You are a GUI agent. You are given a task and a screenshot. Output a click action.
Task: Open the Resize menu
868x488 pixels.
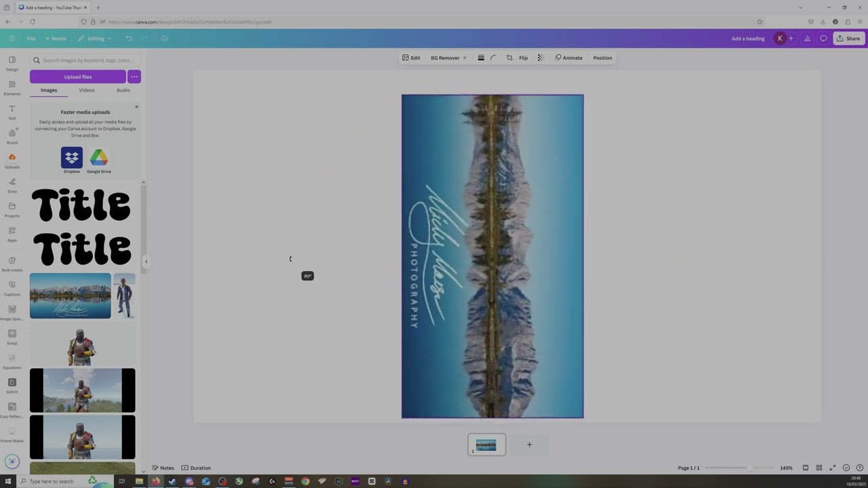tap(56, 39)
